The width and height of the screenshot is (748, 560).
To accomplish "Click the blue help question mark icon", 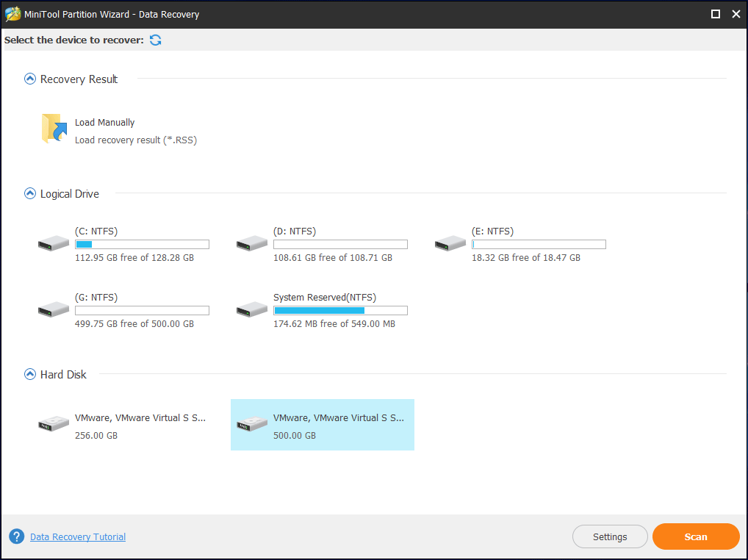I will 17,536.
